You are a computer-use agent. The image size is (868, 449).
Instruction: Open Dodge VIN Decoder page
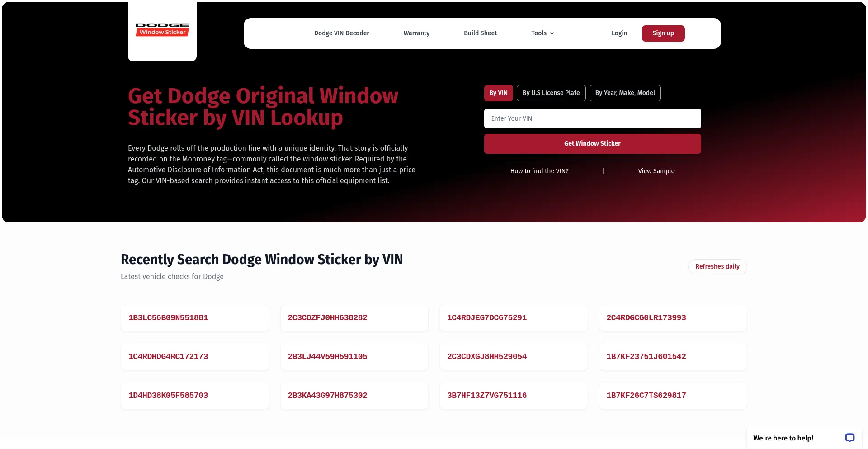coord(341,33)
